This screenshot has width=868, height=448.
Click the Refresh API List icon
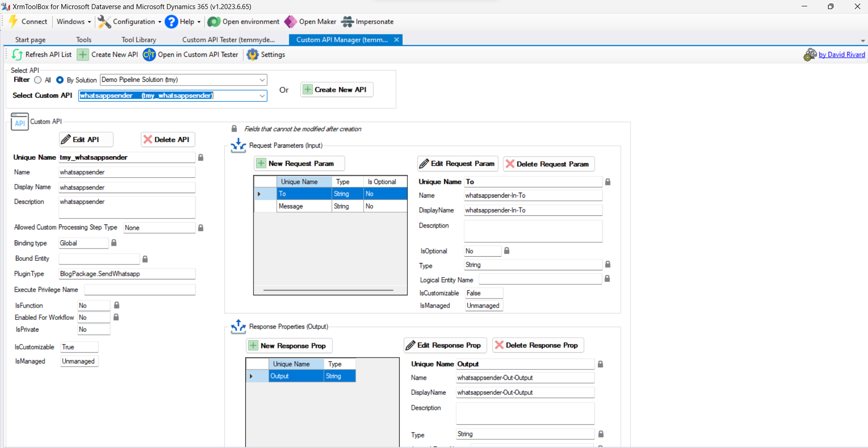click(x=17, y=55)
